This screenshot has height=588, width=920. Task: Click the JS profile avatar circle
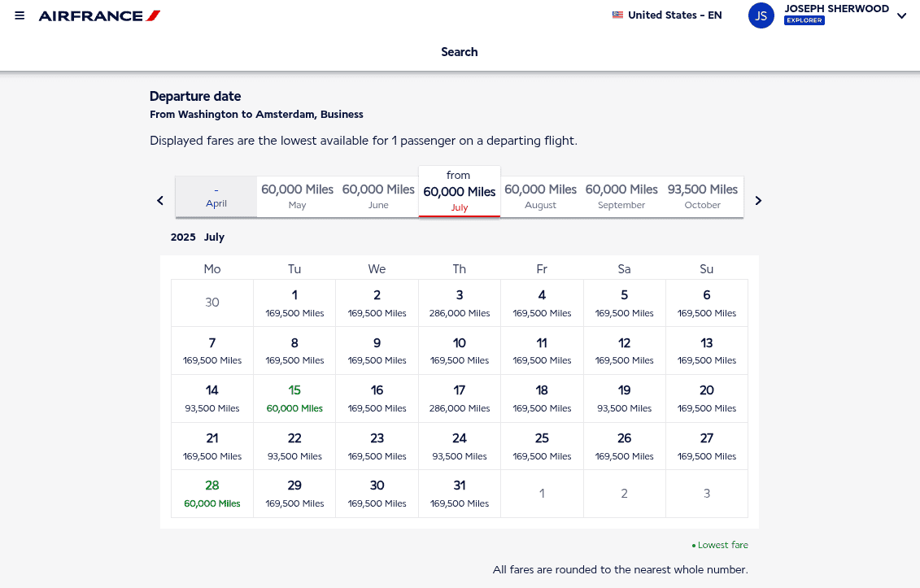click(x=761, y=15)
